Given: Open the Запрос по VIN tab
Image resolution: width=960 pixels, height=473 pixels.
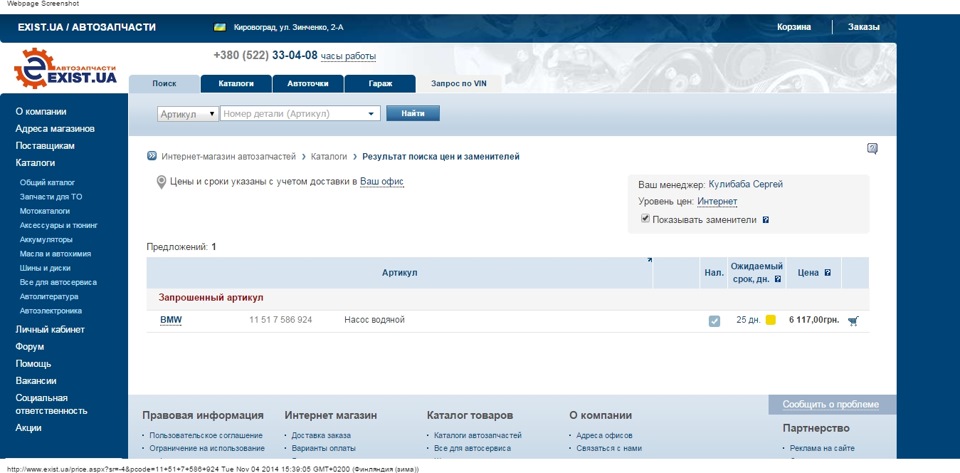Looking at the screenshot, I should point(459,84).
